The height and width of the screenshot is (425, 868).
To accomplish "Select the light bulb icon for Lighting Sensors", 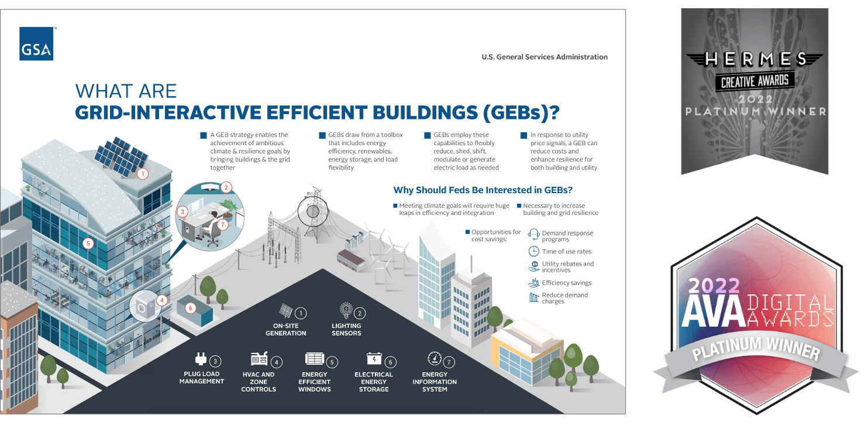I will [x=346, y=310].
